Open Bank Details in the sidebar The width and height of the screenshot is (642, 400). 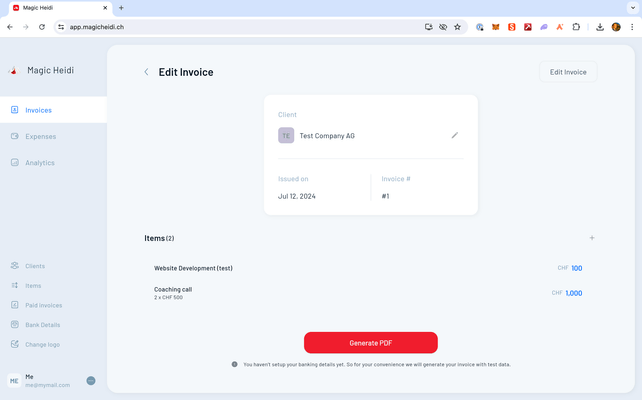point(42,325)
